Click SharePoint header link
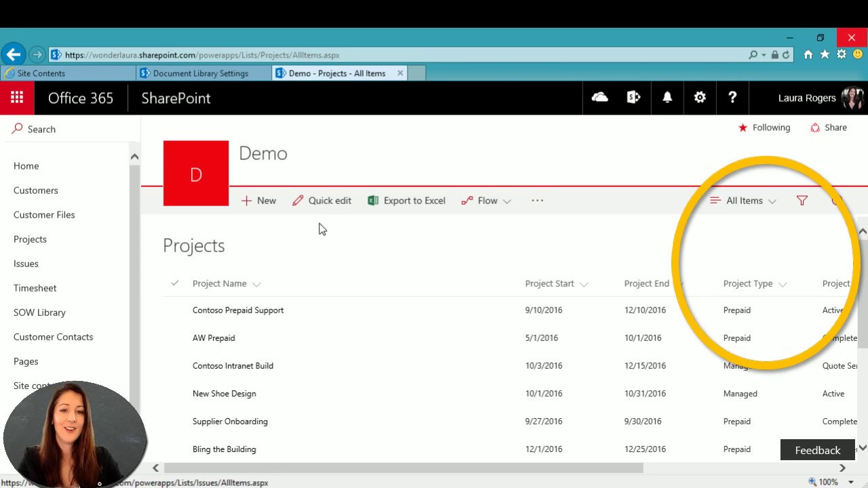The height and width of the screenshot is (488, 868). pos(176,98)
